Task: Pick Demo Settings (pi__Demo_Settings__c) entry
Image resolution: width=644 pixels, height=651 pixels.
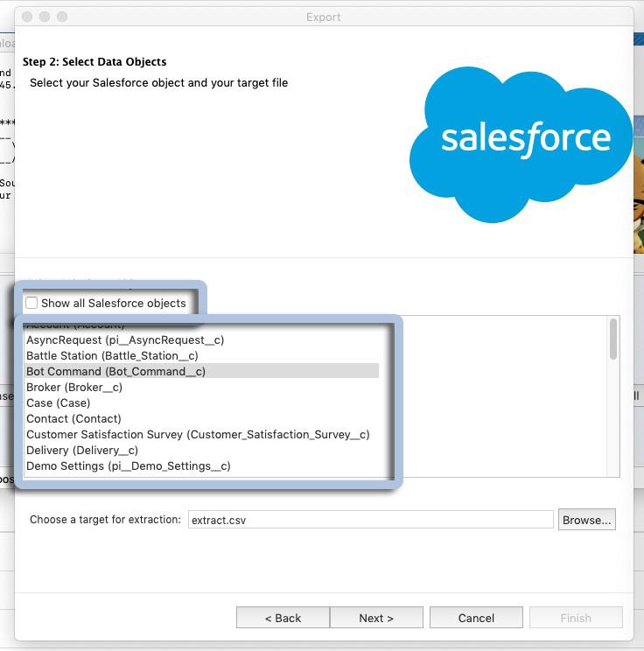Action: click(129, 465)
